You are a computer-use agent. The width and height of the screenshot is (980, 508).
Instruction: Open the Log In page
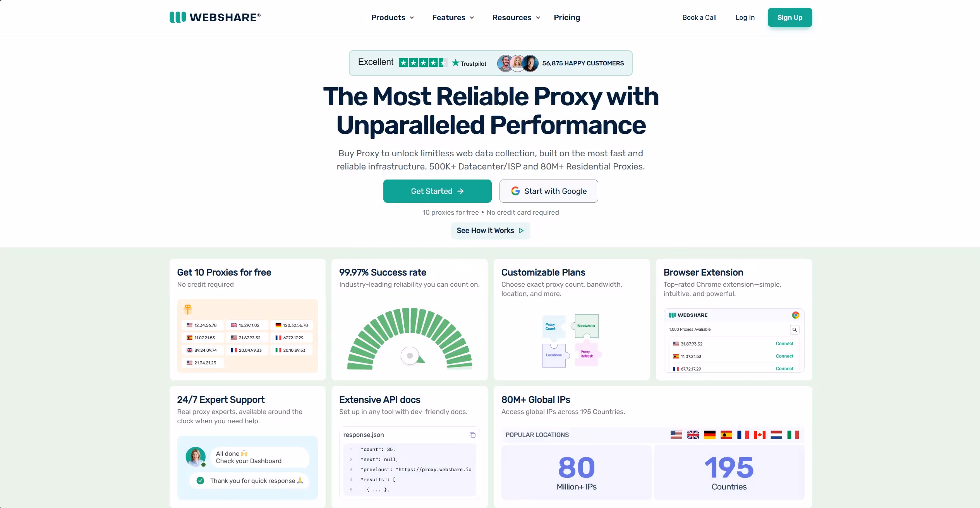745,17
